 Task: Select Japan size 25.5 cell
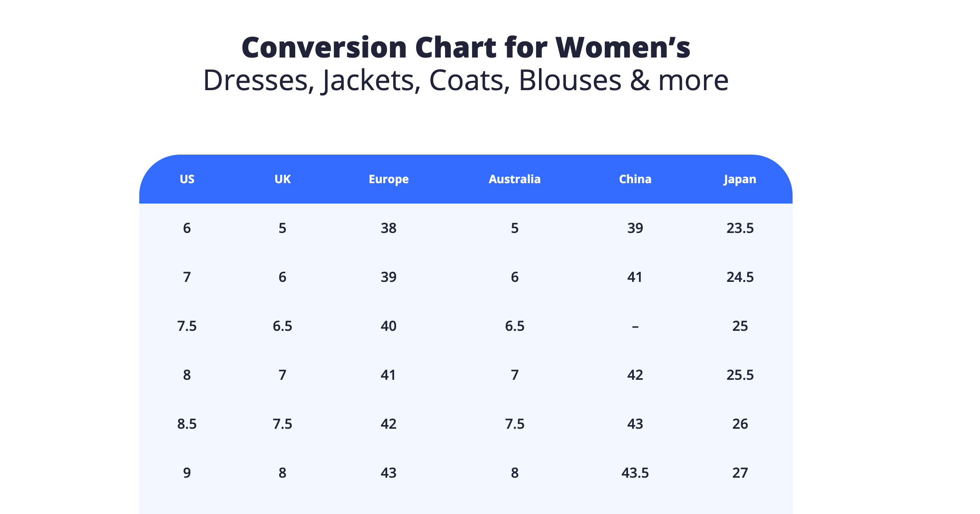point(740,375)
